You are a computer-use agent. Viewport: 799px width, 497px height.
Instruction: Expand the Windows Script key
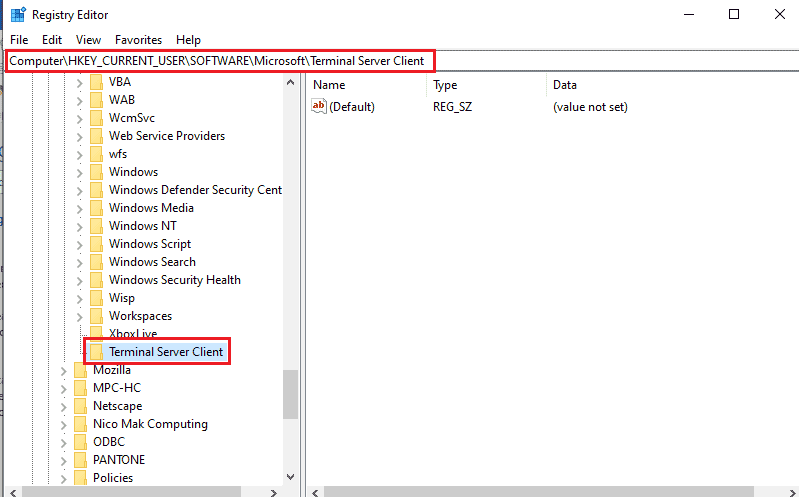[x=79, y=245]
